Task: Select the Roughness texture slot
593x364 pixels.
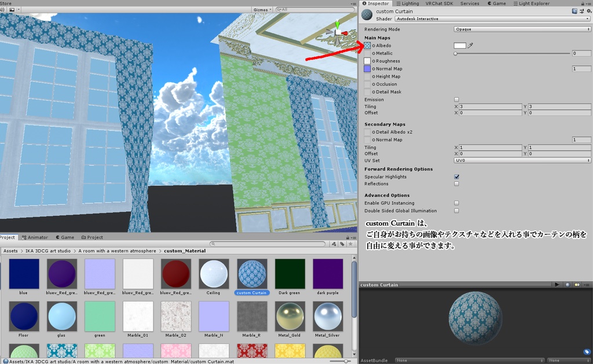Action: [x=367, y=61]
